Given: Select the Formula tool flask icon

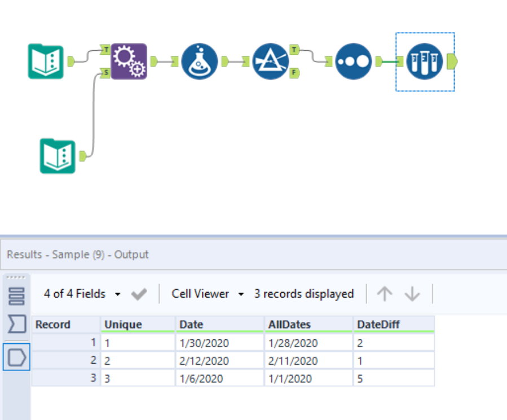Looking at the screenshot, I should [x=199, y=61].
